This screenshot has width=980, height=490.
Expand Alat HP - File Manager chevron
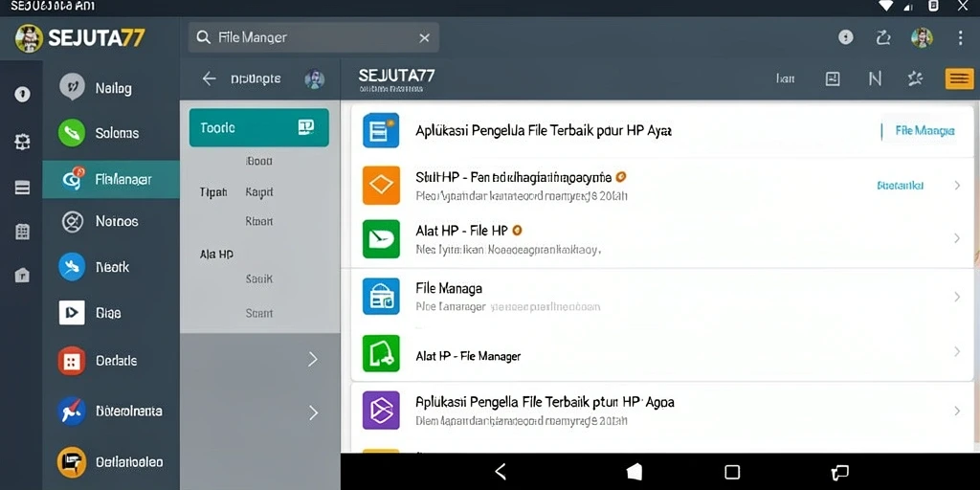pos(956,351)
